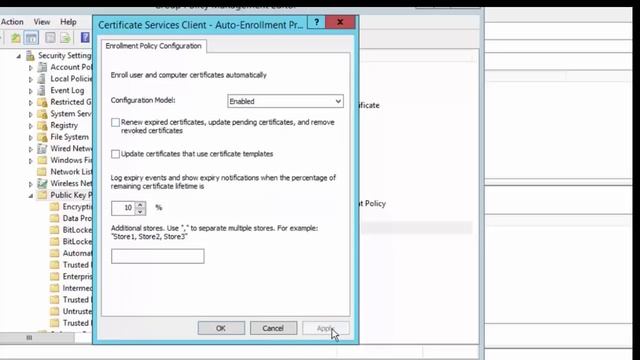Select the Event Log tree icon

coord(42,91)
